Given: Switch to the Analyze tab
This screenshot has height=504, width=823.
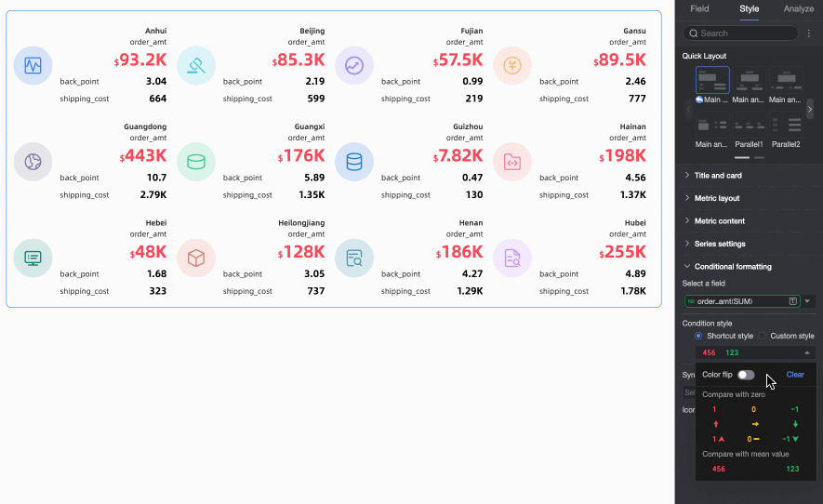Looking at the screenshot, I should pyautogui.click(x=798, y=9).
